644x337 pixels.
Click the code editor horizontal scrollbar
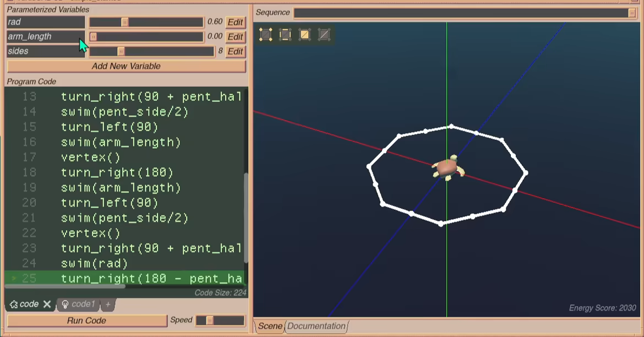[x=65, y=286]
